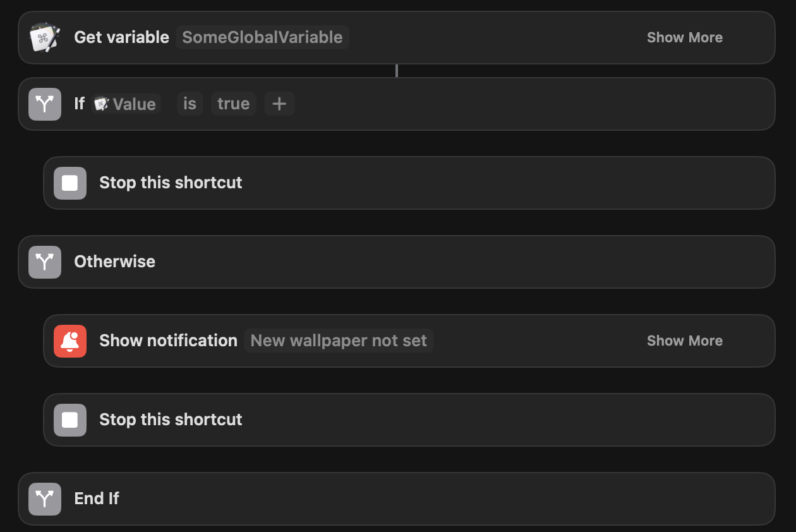
Task: Click the small icon in the Value token
Action: click(101, 104)
